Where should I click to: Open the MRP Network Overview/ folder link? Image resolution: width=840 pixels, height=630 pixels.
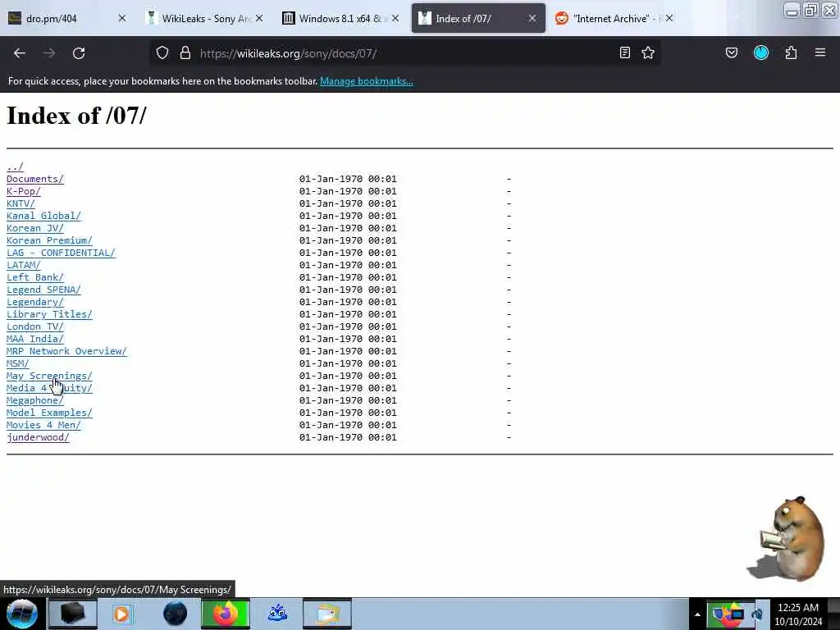[66, 351]
